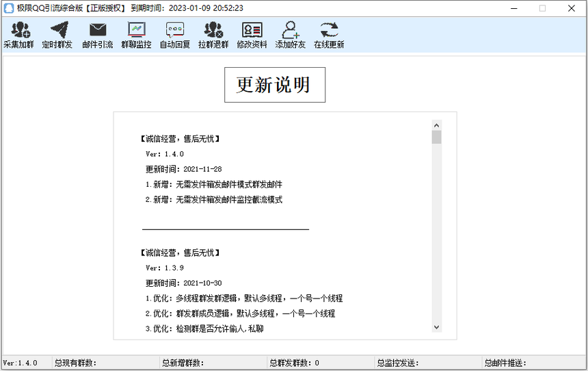The image size is (588, 371).
Task: Click status bar 总监控发送 entry
Action: (x=397, y=363)
